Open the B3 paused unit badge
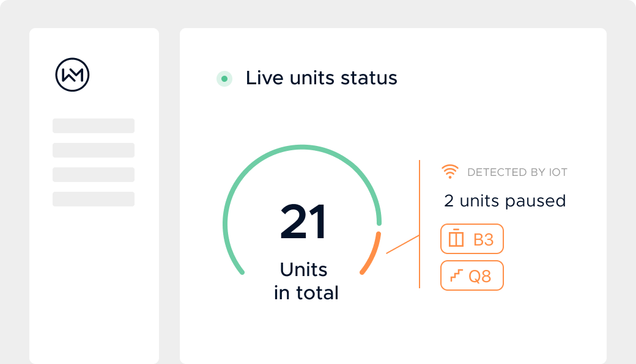The width and height of the screenshot is (636, 364). (472, 239)
